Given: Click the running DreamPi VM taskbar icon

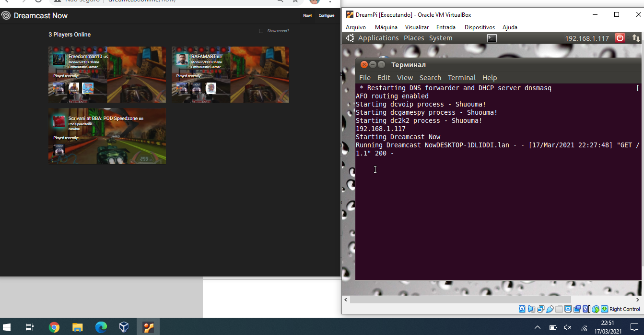Looking at the screenshot, I should [148, 327].
